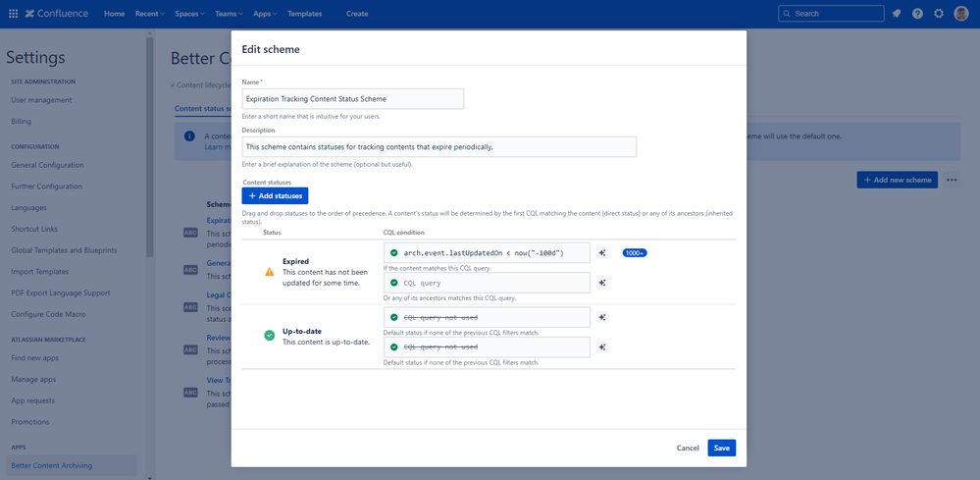This screenshot has width=980, height=480.
Task: Open the Templates menu item
Action: click(304, 14)
